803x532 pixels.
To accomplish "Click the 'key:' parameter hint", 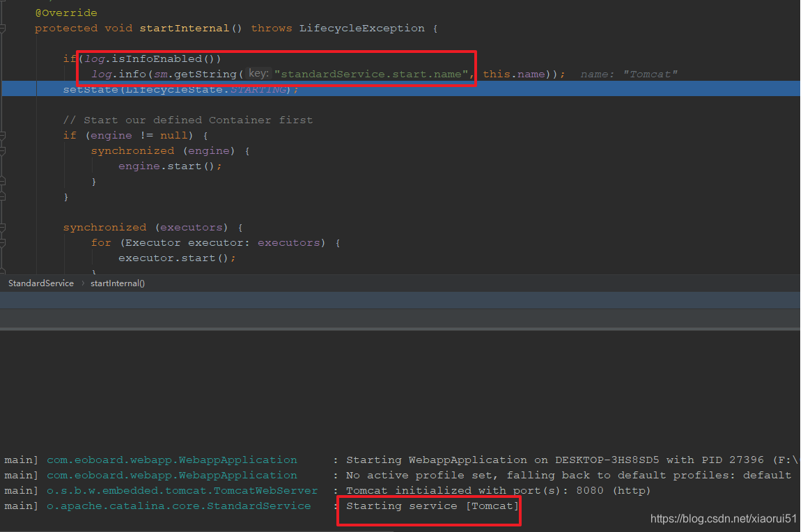I will pos(258,74).
